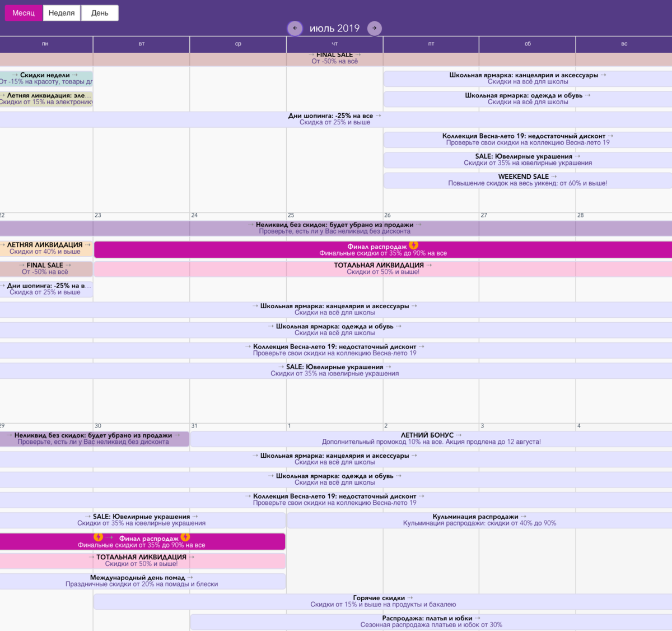
Task: Open Летняя ликвидация: эле… electronics event
Action: 46,99
